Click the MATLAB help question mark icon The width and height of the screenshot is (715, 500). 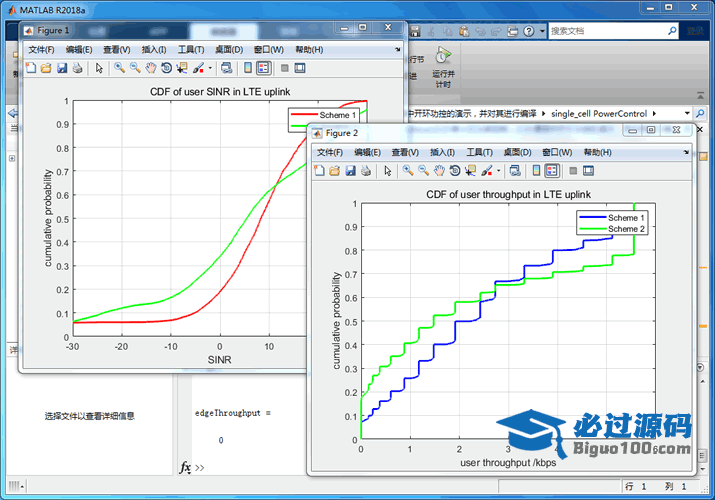click(528, 31)
